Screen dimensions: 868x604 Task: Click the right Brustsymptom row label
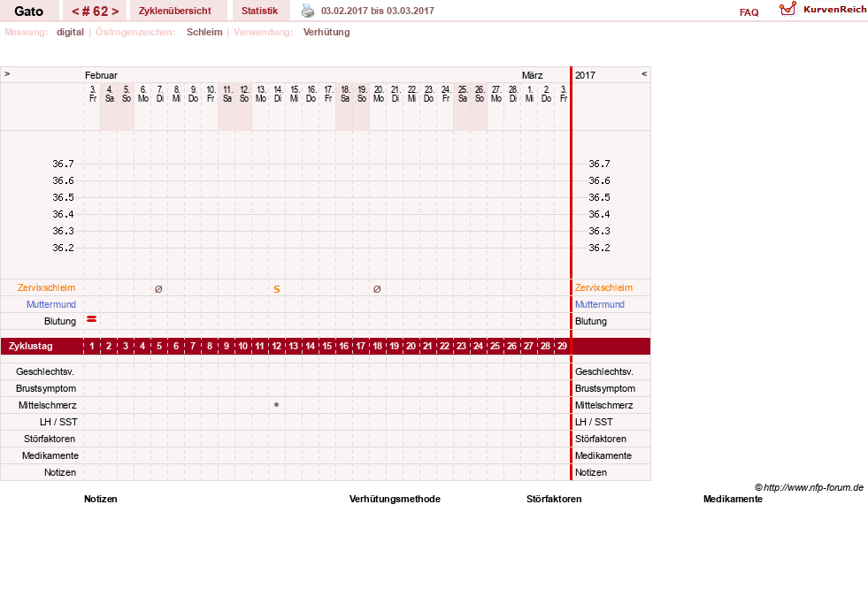point(605,388)
